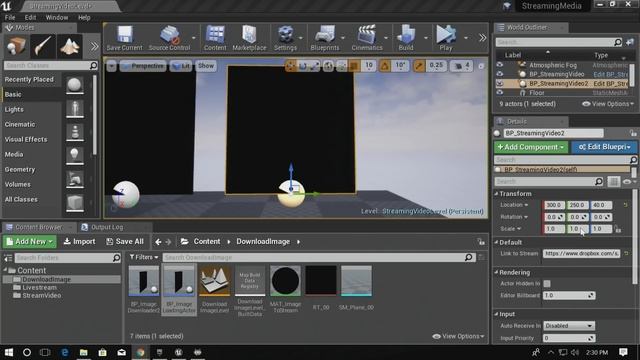640x360 pixels.
Task: Toggle viewport grid snapping icon
Action: coord(354,66)
